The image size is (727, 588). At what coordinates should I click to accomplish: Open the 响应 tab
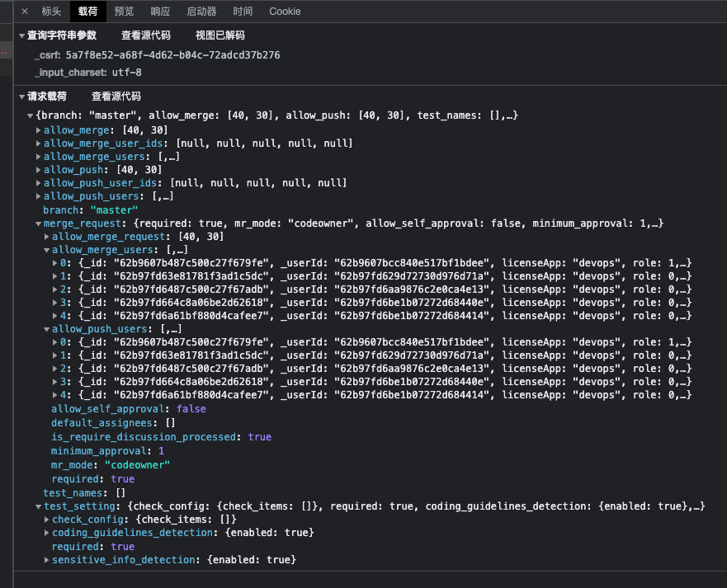pyautogui.click(x=160, y=11)
